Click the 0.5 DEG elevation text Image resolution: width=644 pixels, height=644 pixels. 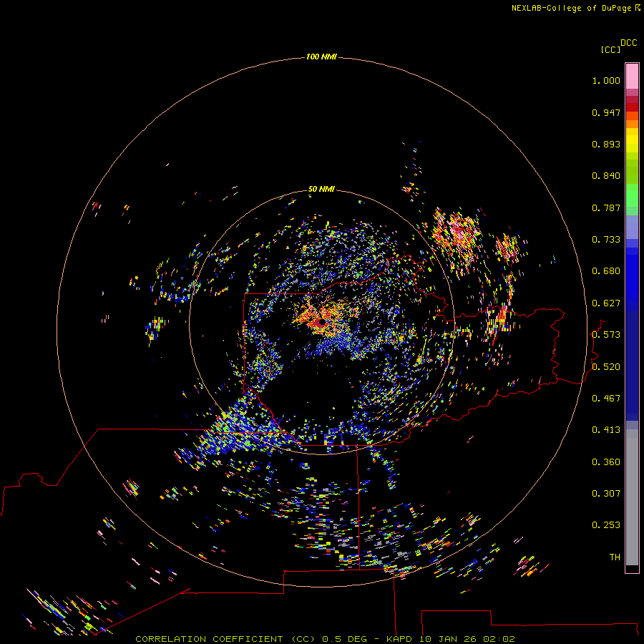[346, 639]
